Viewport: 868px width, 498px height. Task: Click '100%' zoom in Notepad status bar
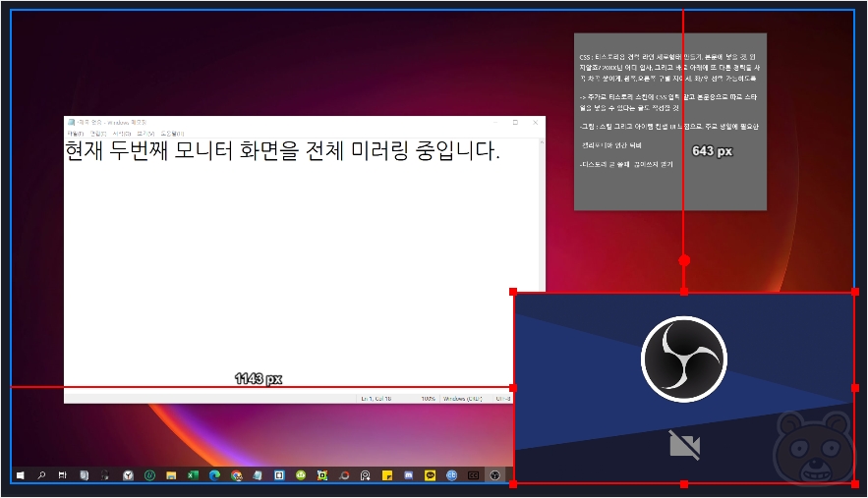tap(428, 399)
